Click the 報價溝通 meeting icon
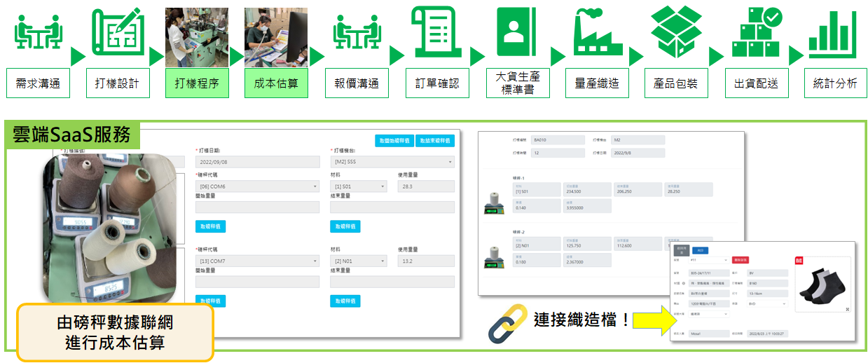 point(357,32)
